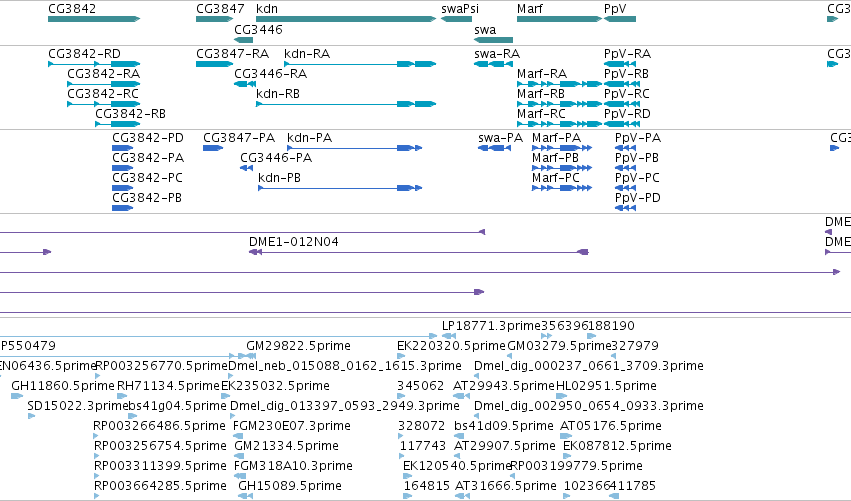Click the kdn-PA protein label

[x=310, y=138]
